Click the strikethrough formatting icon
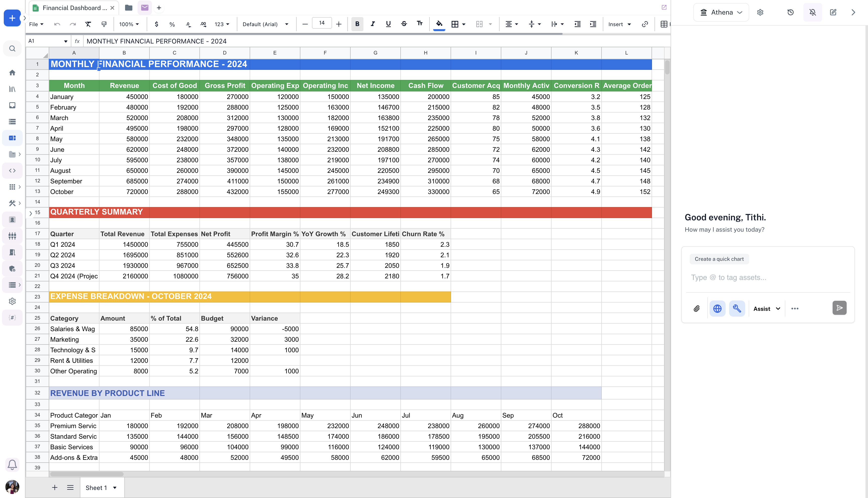The width and height of the screenshot is (868, 498). 404,24
